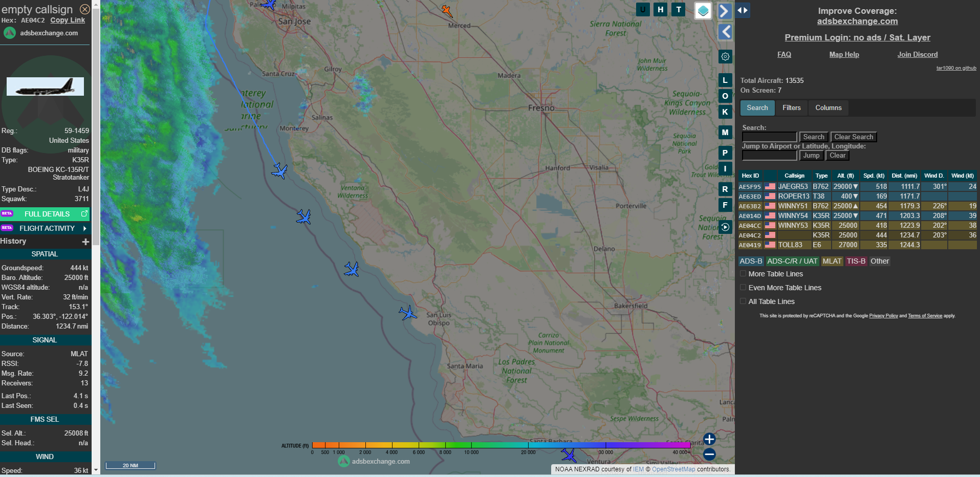Viewport: 980px width, 477px height.
Task: Select the WINNY51 table row
Action: [858, 206]
